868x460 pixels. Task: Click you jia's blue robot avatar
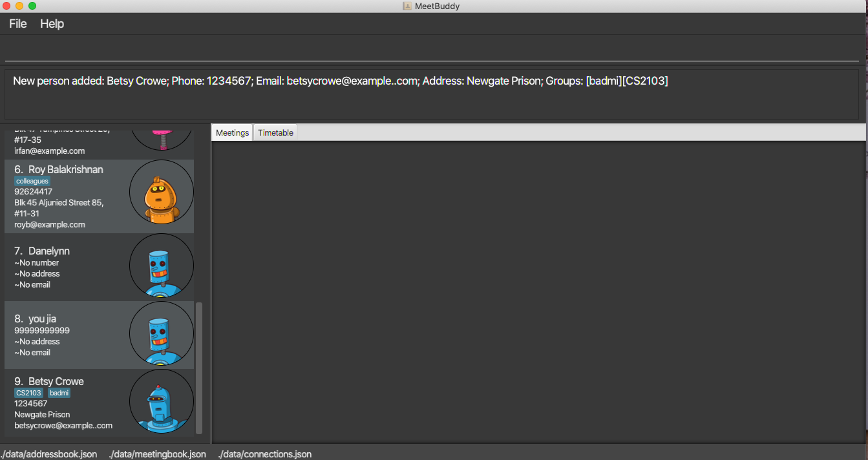(x=162, y=333)
